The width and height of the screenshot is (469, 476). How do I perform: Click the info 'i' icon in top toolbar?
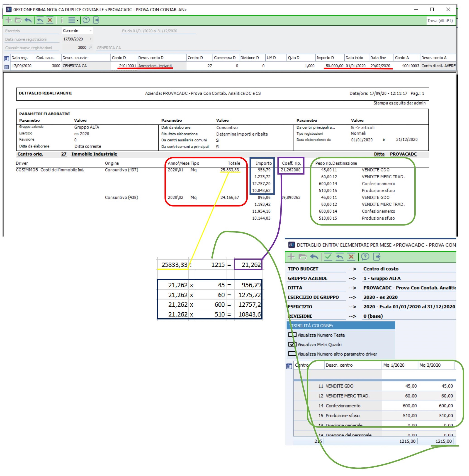pos(62,20)
